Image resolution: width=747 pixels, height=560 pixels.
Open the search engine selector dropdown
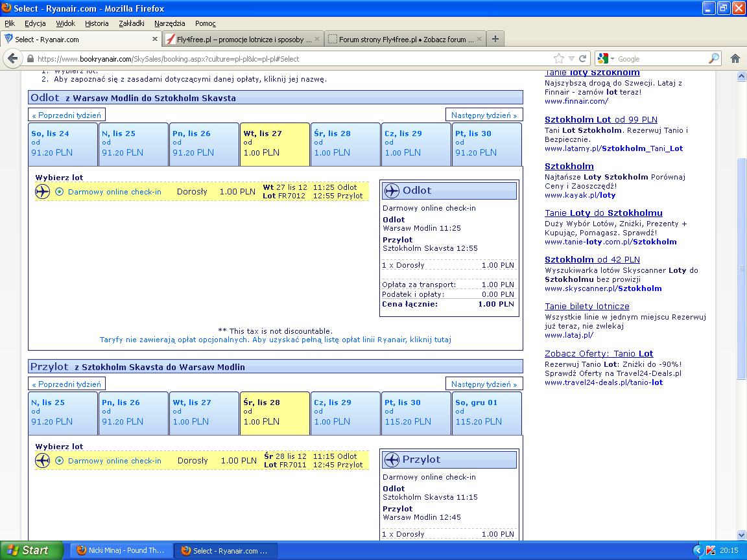click(x=612, y=58)
